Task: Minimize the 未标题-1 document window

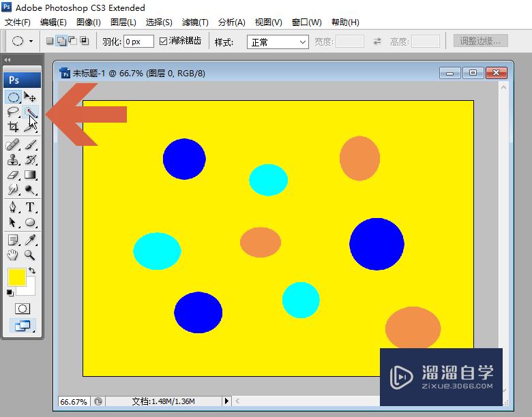Action: pyautogui.click(x=449, y=73)
